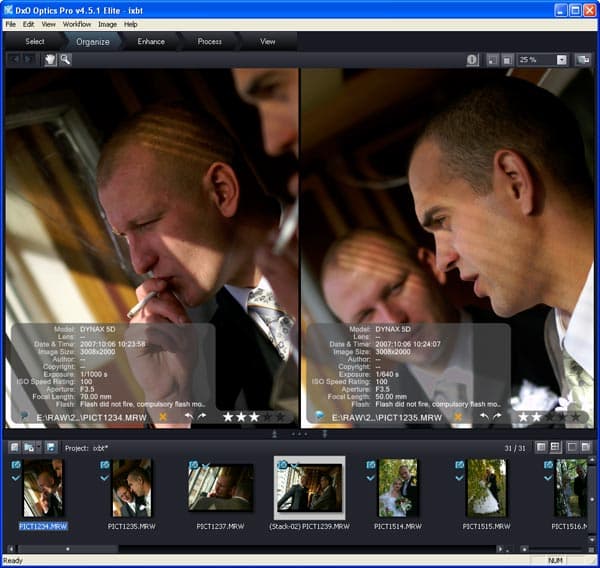Image resolution: width=600 pixels, height=568 pixels.
Task: Collapse project pane with right splitter arrow
Action: (324, 434)
